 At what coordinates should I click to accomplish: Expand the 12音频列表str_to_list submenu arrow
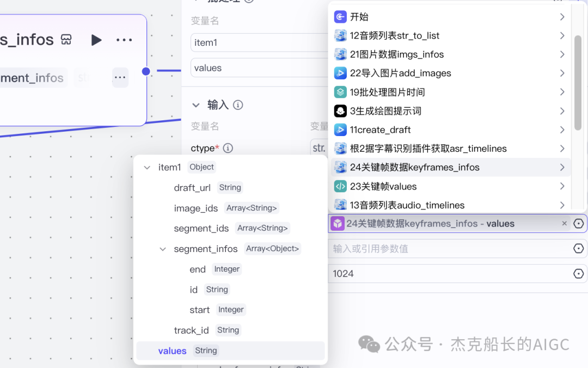562,35
